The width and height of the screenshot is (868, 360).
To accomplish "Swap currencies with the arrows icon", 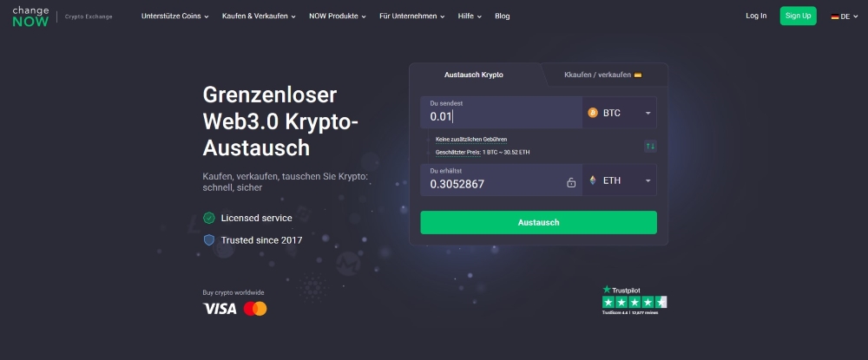I will click(x=650, y=146).
